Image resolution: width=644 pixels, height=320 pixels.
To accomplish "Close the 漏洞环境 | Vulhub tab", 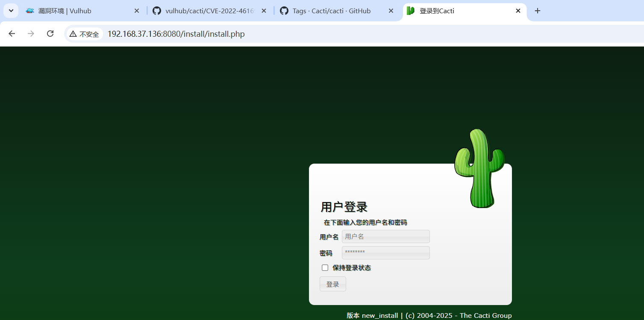I will (137, 11).
